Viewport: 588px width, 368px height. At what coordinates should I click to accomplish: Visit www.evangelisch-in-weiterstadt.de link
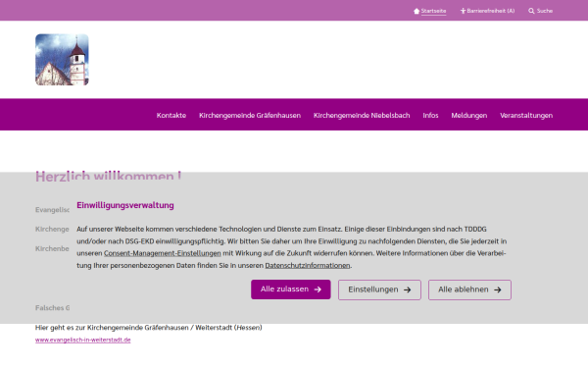pos(83,340)
